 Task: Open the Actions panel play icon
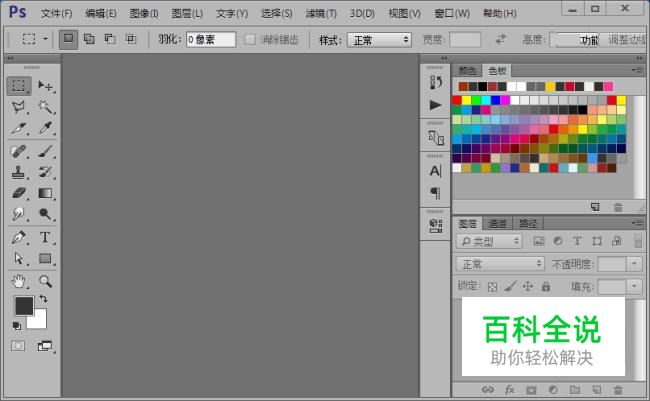tap(435, 105)
